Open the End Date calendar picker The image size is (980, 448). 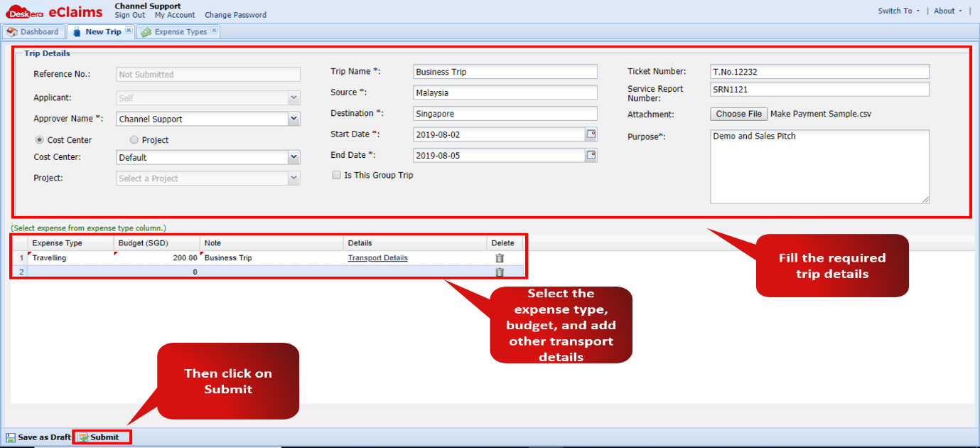pyautogui.click(x=591, y=155)
